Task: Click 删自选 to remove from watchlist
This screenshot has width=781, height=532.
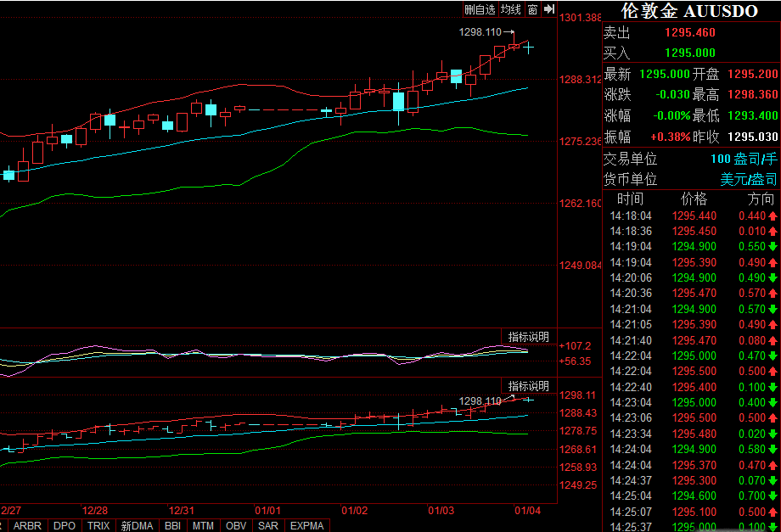Action: pos(480,9)
